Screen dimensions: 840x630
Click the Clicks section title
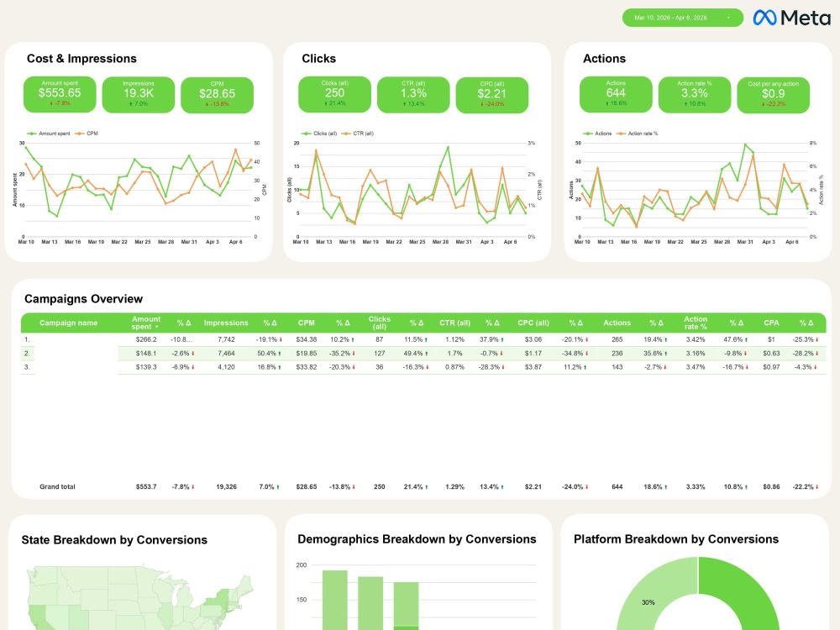318,59
